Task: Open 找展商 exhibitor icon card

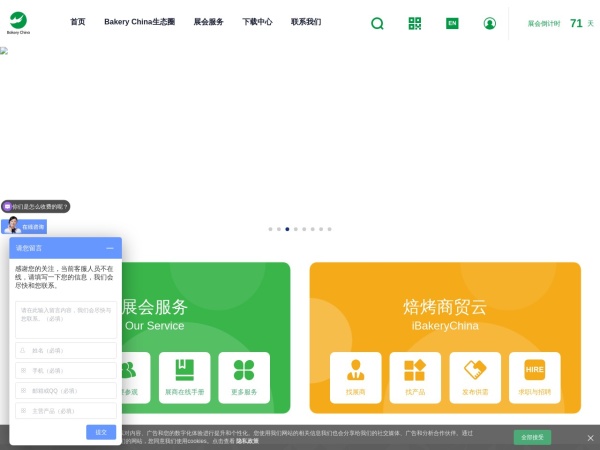Action: 355,378
